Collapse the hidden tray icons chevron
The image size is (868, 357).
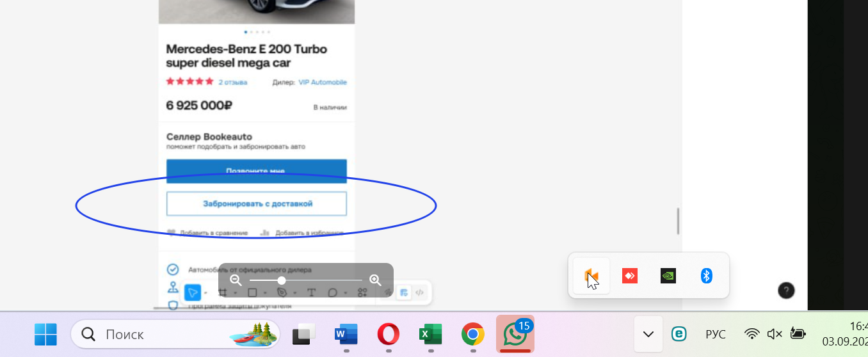[x=648, y=334]
